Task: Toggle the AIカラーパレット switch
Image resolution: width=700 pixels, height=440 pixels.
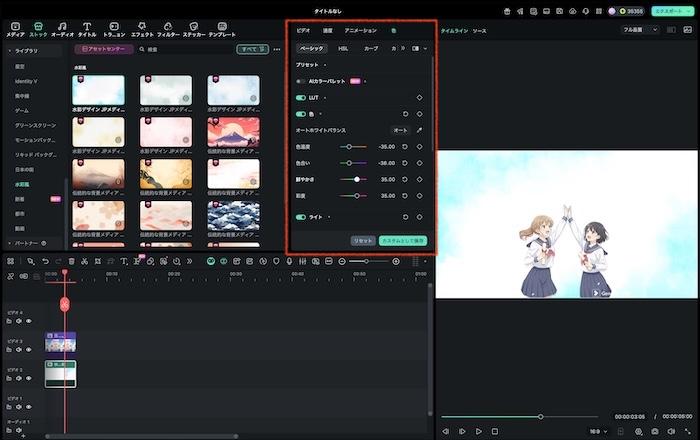Action: pos(300,81)
